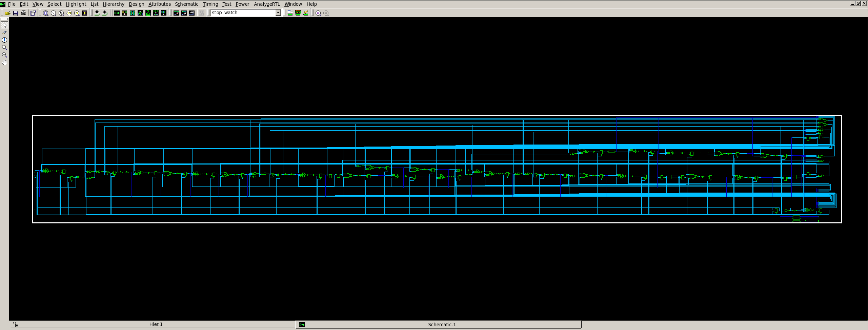Click the schematic icon with upward arrow
The height and width of the screenshot is (330, 868).
163,13
